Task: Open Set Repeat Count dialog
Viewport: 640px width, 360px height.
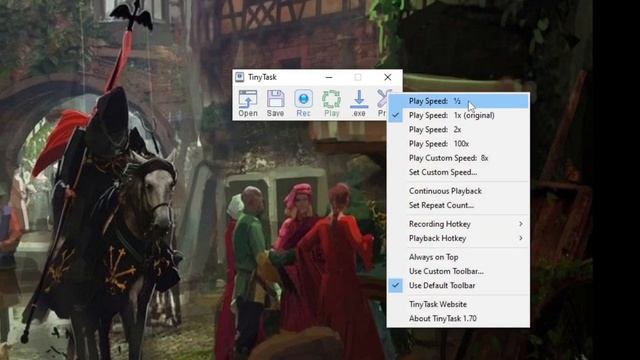Action: coord(458,205)
